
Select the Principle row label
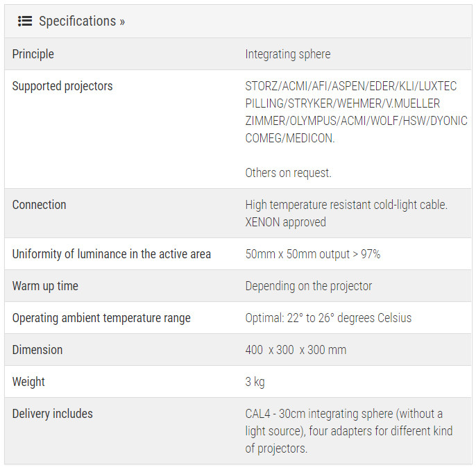(33, 54)
